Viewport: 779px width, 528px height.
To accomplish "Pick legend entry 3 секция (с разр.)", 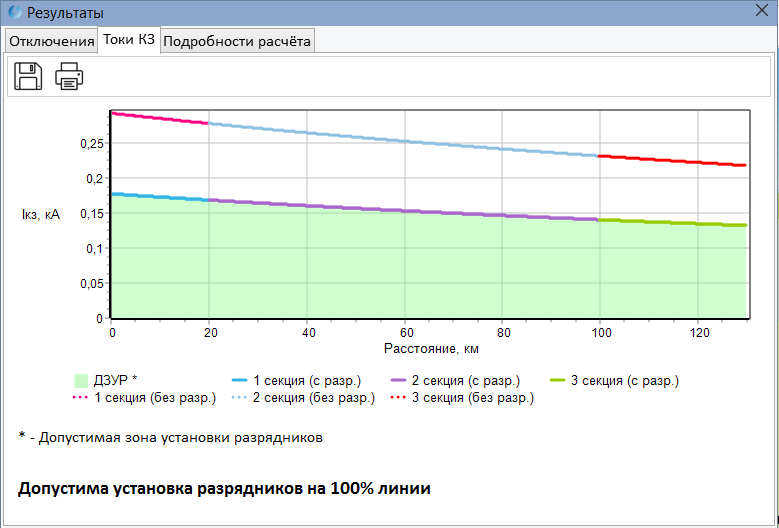I will coord(625,380).
